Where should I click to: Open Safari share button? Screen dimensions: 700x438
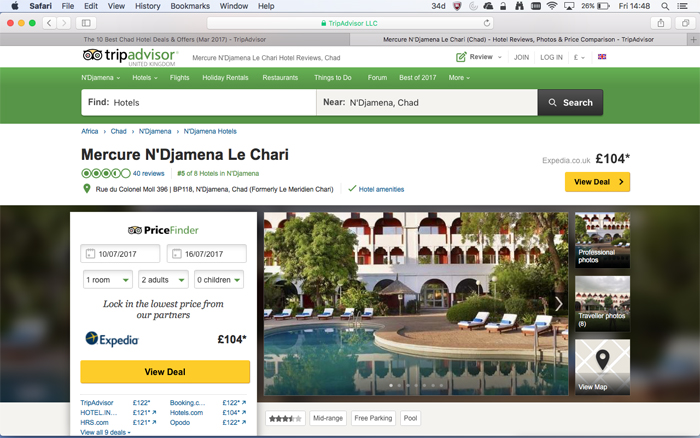661,23
